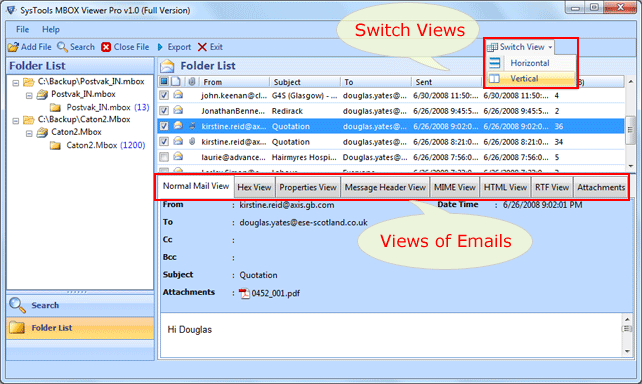Click the Export arrow icon
Viewport: 642px width, 384px height.
click(x=160, y=47)
